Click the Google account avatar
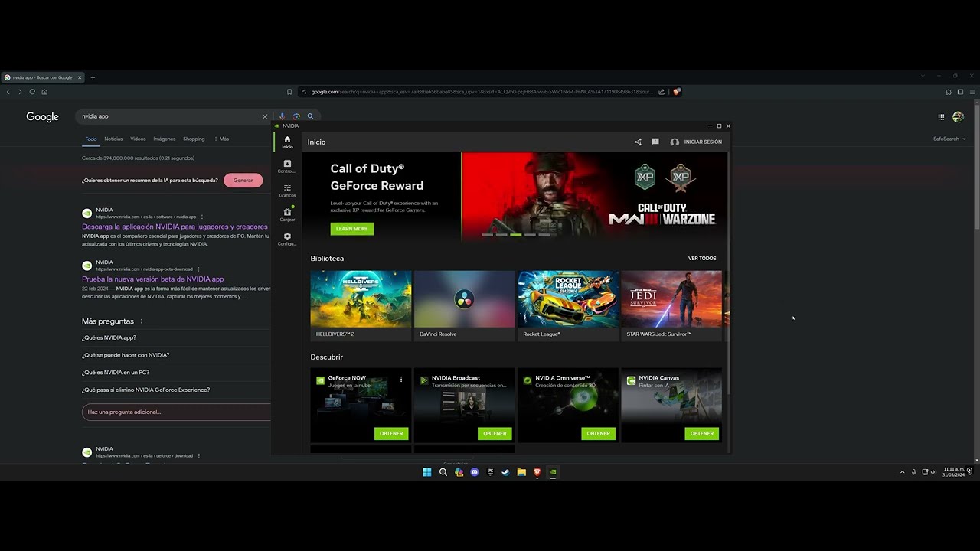Viewport: 980px width, 551px height. [958, 117]
